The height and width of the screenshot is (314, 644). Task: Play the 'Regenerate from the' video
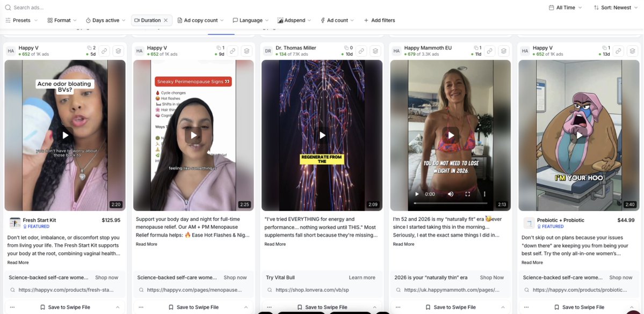coord(322,135)
